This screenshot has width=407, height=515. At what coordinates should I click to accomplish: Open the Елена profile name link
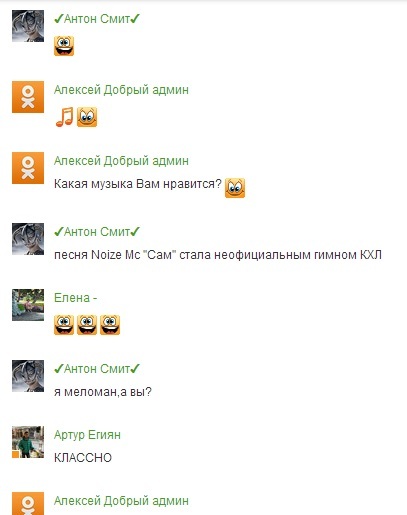click(76, 298)
